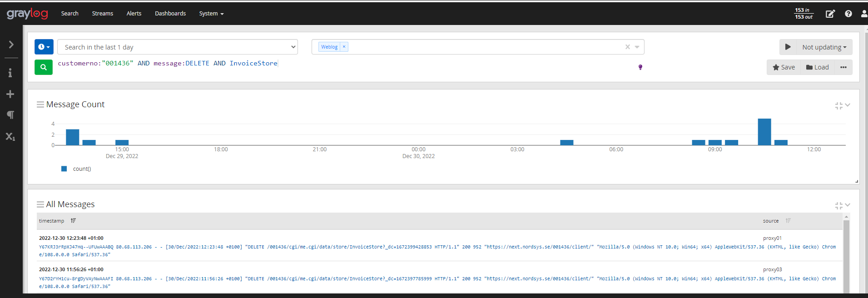Click the proxy01 source value
Screen dimensions: 868x298
(x=772, y=238)
